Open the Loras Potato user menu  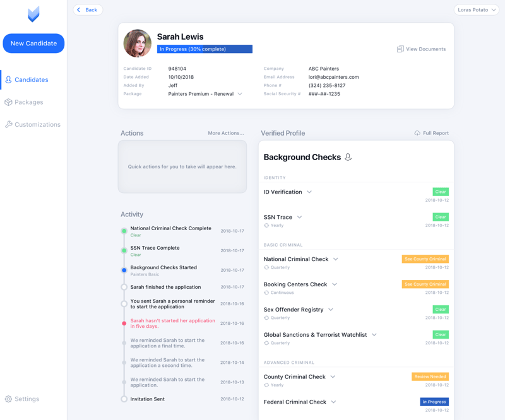[477, 9]
